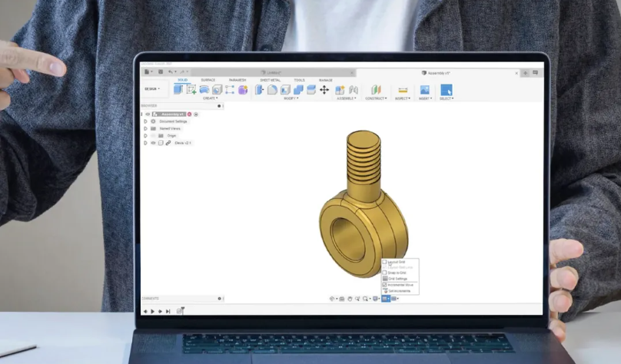Choose Grid Settings from the popup menu

click(397, 279)
